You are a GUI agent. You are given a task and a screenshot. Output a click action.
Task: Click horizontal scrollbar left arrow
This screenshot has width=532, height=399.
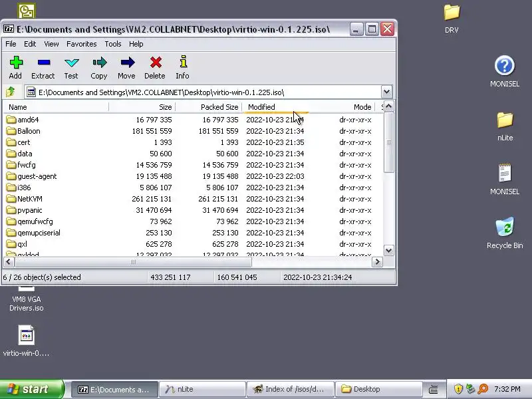[9, 262]
